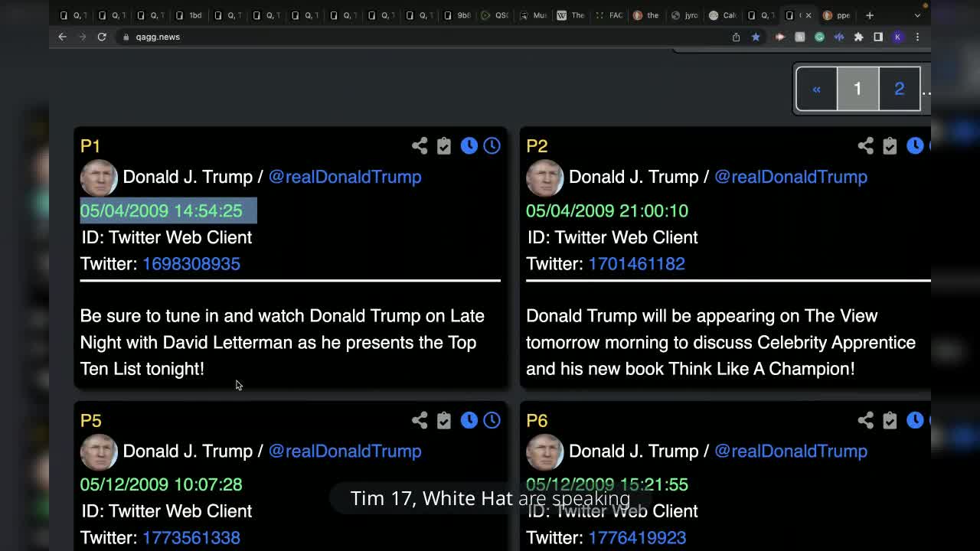Viewport: 980px width, 551px height.
Task: Open @realDonaldTrump link in P5
Action: click(x=345, y=451)
